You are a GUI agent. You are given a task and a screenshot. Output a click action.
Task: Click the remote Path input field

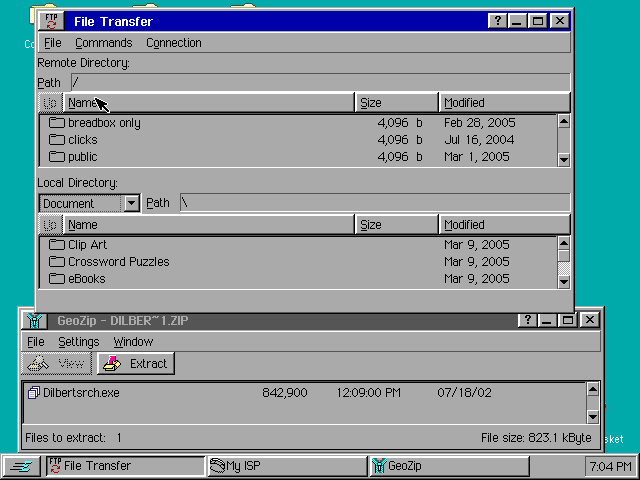pos(320,82)
